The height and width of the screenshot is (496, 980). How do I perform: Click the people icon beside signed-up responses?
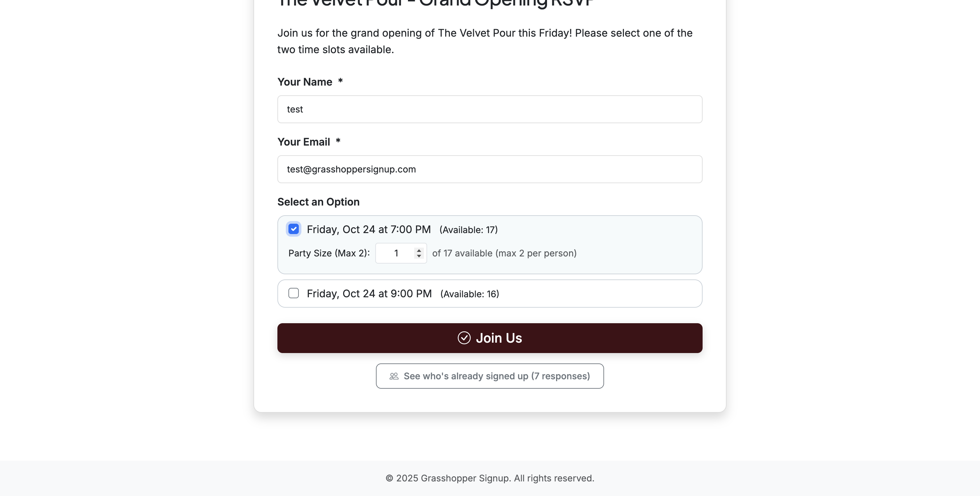click(394, 376)
